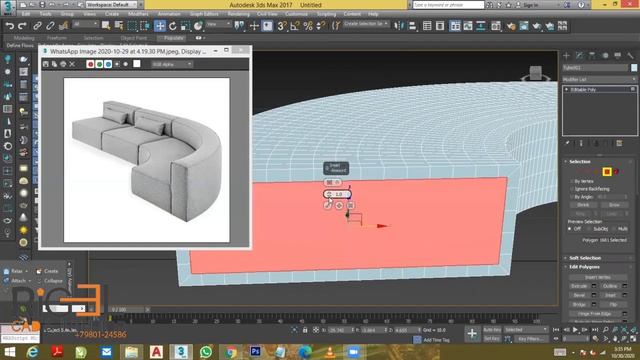
Task: Select Polygon sub-object level icon
Action: point(607,172)
